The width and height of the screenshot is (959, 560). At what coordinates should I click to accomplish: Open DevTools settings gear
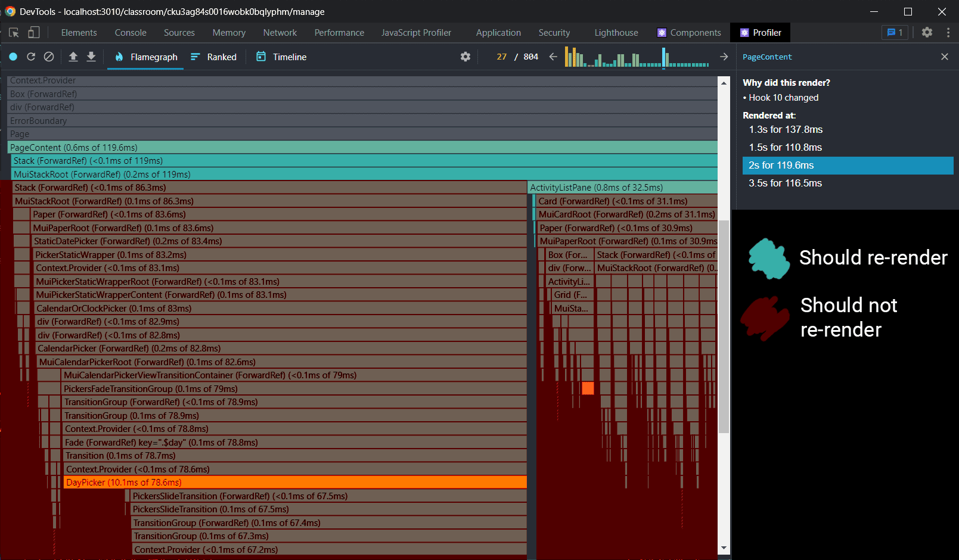coord(927,33)
